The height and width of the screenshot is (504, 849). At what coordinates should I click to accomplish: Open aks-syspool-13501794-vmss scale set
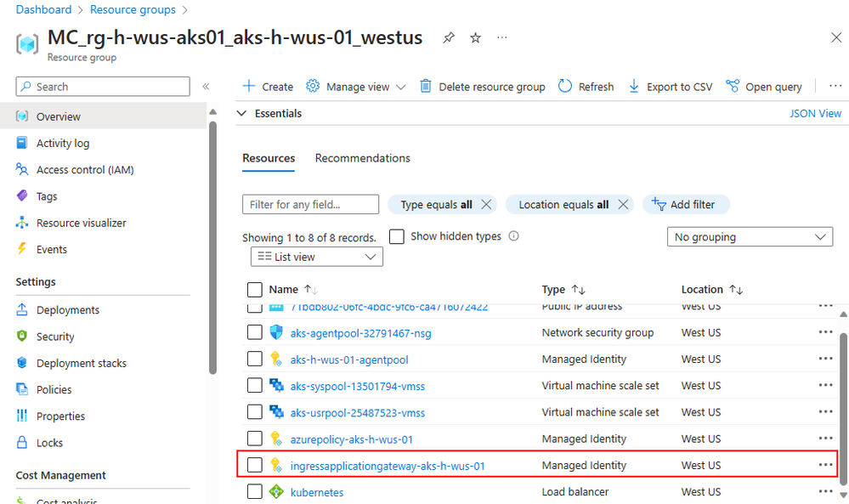click(357, 386)
